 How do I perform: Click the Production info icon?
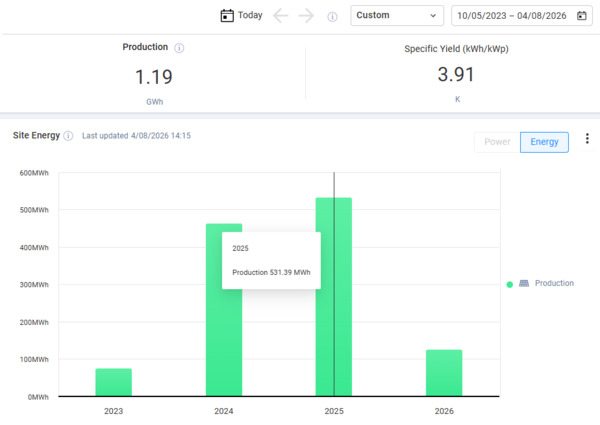[179, 48]
